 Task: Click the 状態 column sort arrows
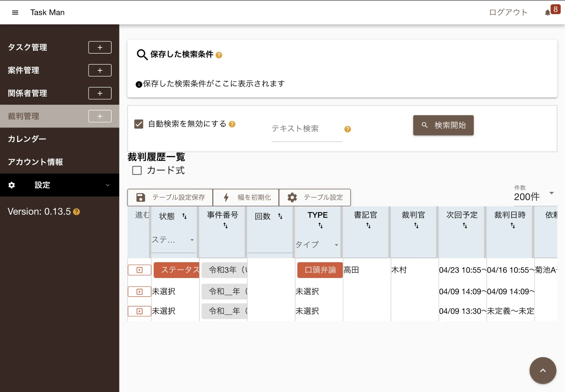click(x=184, y=216)
